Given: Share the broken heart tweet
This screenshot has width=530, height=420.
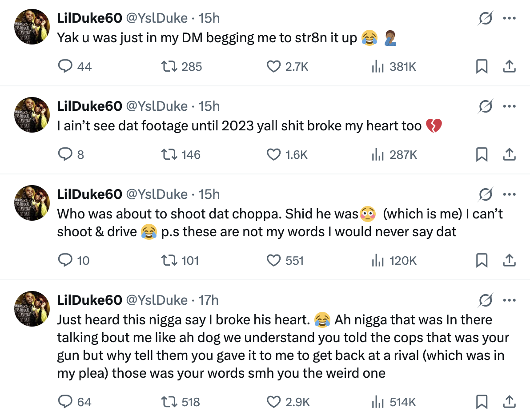Looking at the screenshot, I should 510,154.
